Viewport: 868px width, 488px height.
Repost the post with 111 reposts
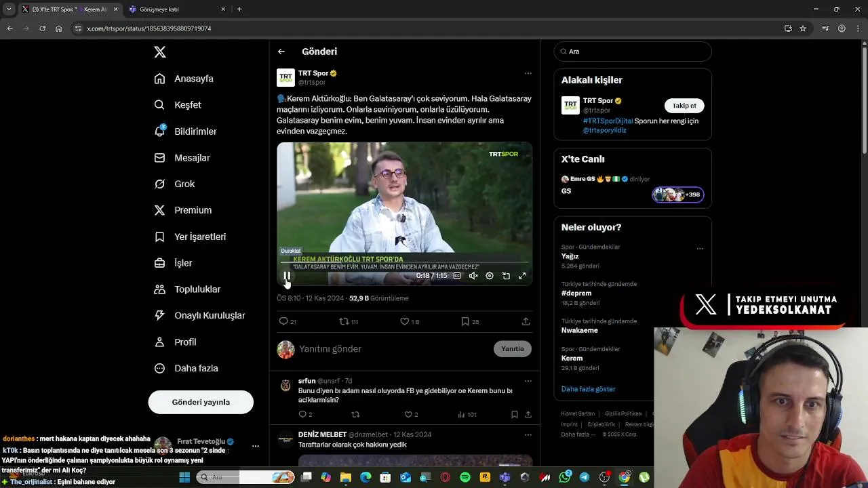pyautogui.click(x=349, y=321)
